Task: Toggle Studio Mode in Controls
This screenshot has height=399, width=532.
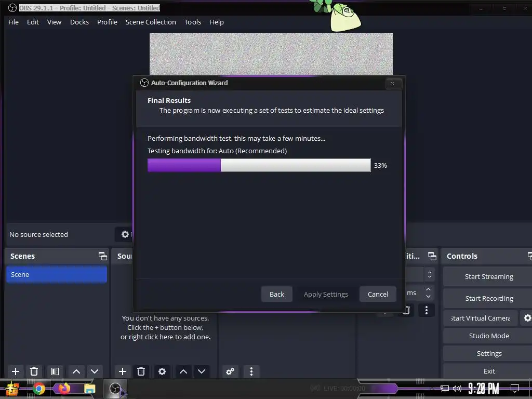Action: tap(489, 336)
